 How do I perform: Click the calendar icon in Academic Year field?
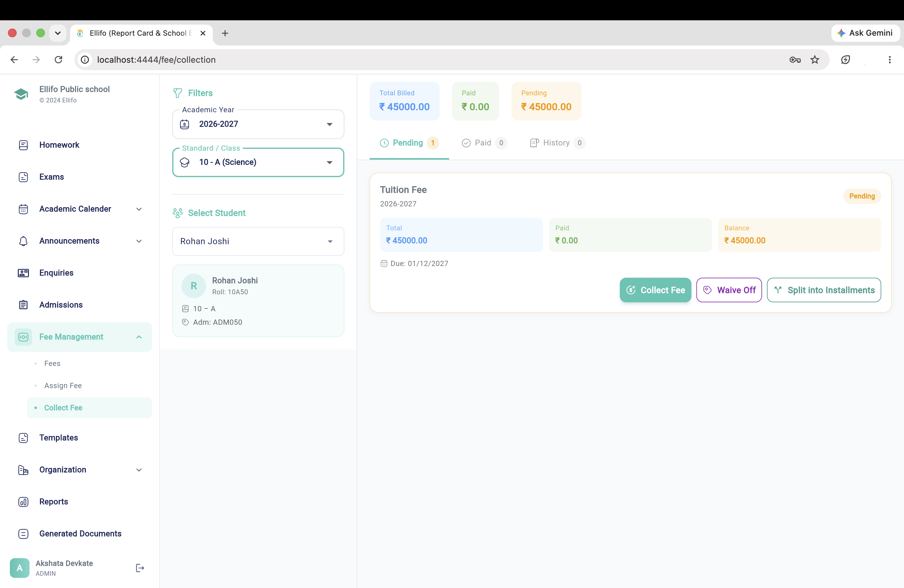[184, 124]
